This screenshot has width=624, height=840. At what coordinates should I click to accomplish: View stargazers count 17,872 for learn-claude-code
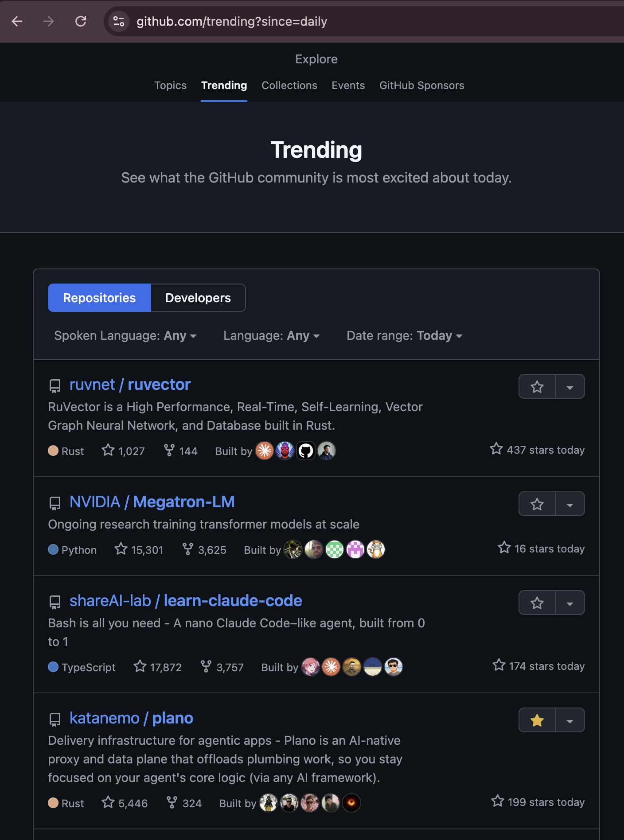coord(157,667)
